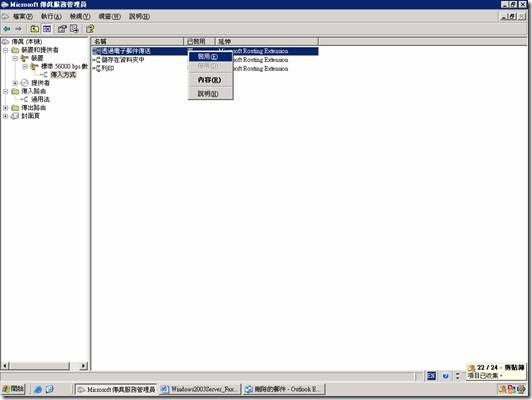
Task: Open the 檔案(F) menu
Action: click(x=23, y=17)
